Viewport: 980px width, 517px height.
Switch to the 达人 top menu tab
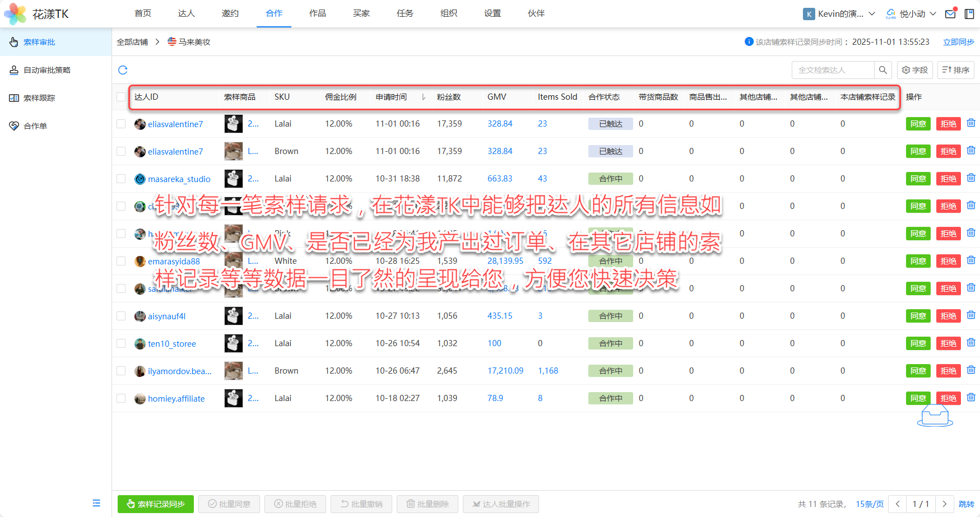(186, 13)
